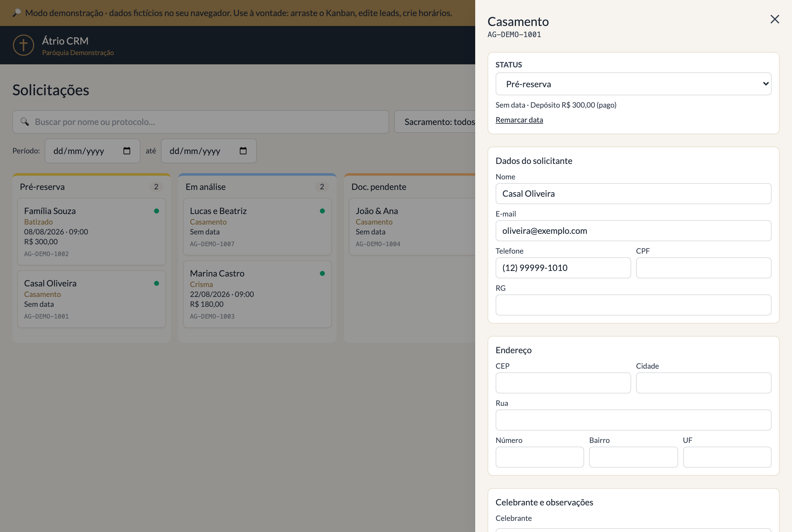Click protocol AG-DEMO-1003 text
The width and height of the screenshot is (792, 532).
(212, 316)
